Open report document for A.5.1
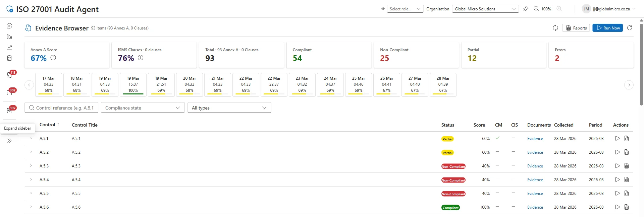 pos(627,138)
